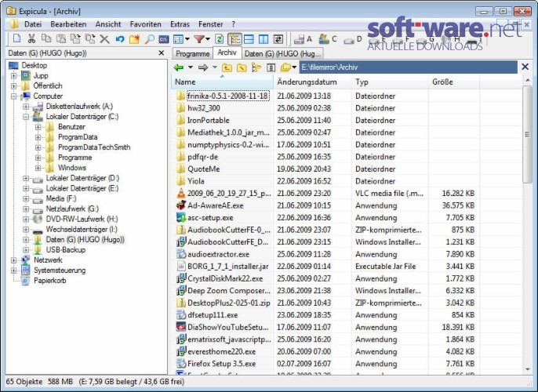Close the Archiv tab with X
The image size is (538, 392).
click(525, 67)
